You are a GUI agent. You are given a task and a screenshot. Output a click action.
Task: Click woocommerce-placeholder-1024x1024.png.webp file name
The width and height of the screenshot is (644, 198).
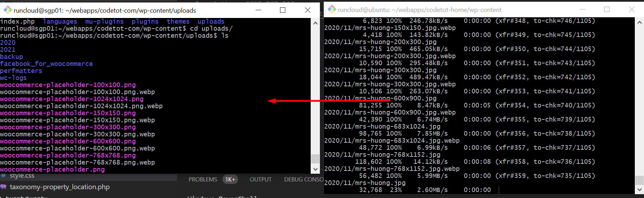pos(81,106)
